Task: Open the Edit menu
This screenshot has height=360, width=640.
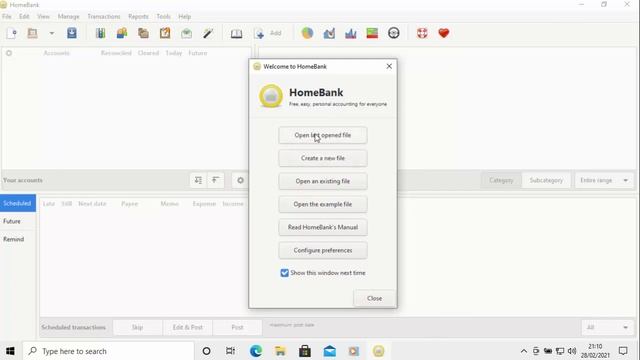Action: click(x=24, y=16)
